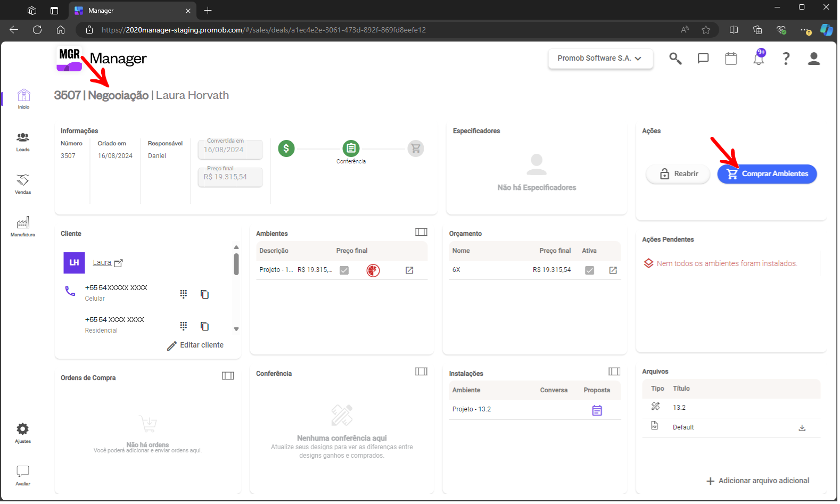Select the Projeto - 13.2 installation row
Image resolution: width=840 pixels, height=504 pixels.
click(x=535, y=410)
